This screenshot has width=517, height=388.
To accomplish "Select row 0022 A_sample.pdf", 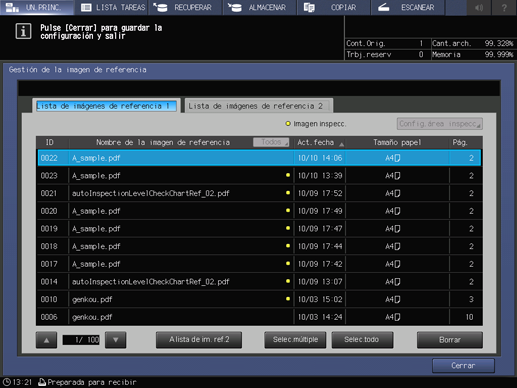I will [259, 158].
